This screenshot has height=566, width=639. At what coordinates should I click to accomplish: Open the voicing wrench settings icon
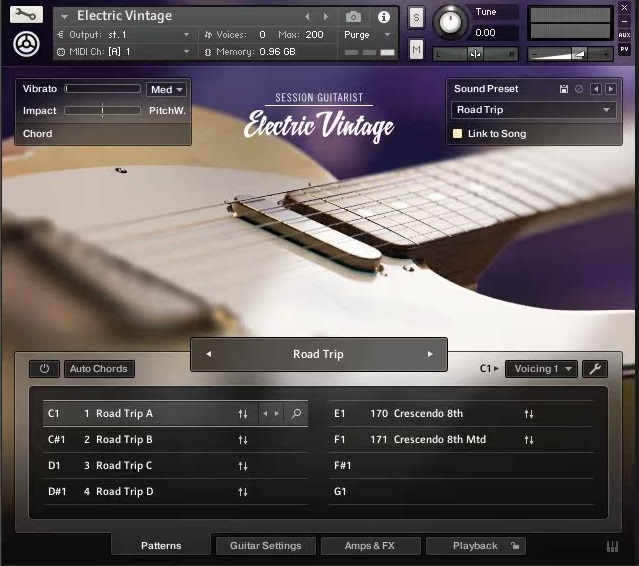pyautogui.click(x=594, y=369)
